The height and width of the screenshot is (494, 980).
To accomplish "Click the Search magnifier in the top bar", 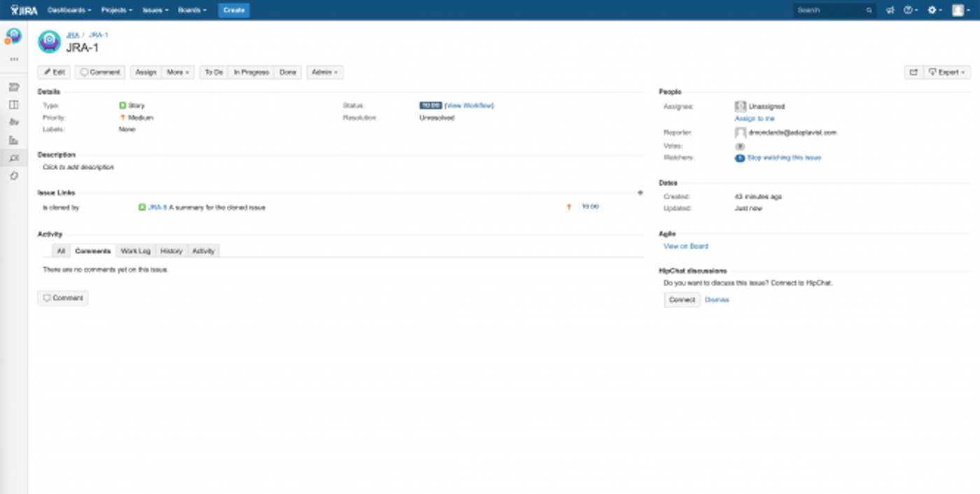I will pos(867,10).
